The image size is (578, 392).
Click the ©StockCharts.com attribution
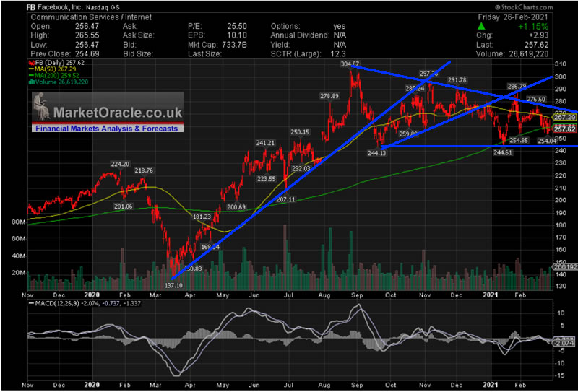pos(523,7)
